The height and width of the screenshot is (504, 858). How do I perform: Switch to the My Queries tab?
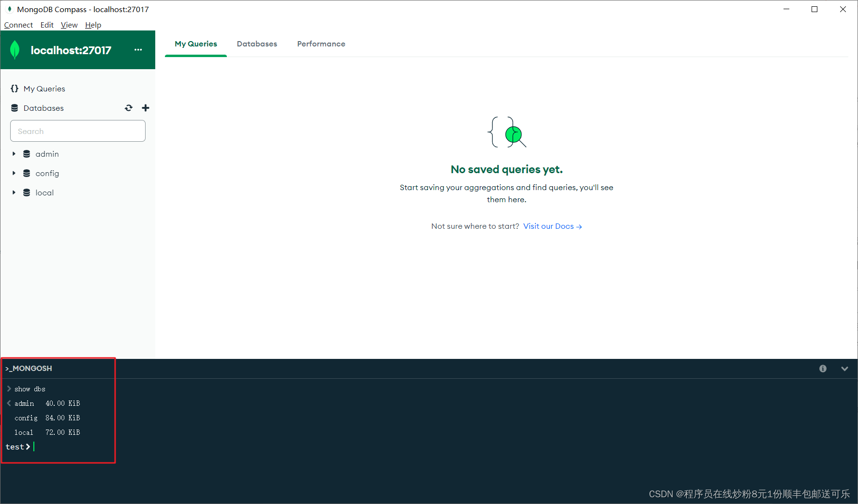[x=196, y=44]
